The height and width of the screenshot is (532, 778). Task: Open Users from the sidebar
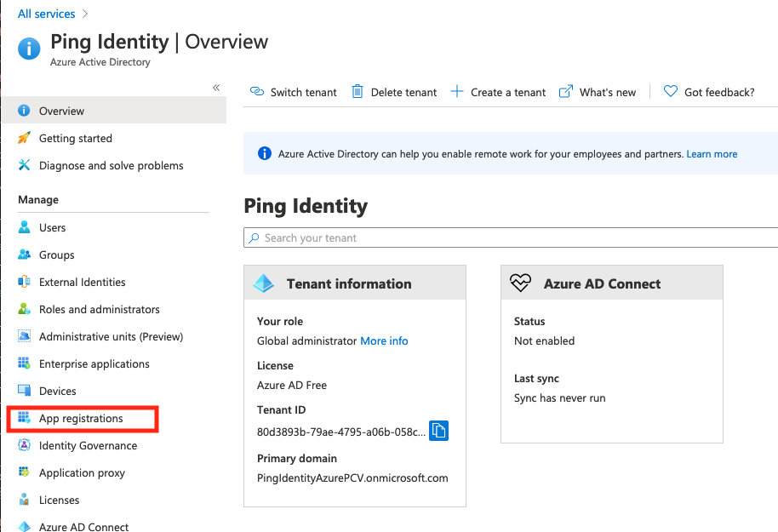click(50, 227)
